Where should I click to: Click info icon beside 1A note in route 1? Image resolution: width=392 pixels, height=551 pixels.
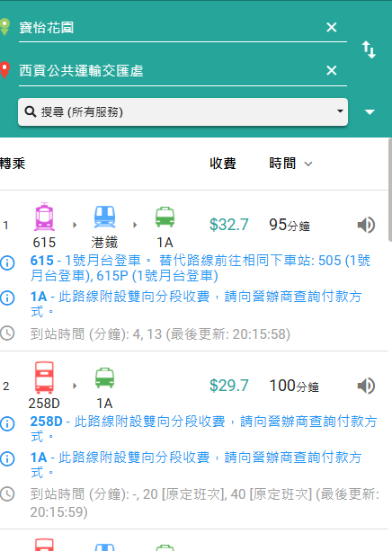[x=7, y=298]
